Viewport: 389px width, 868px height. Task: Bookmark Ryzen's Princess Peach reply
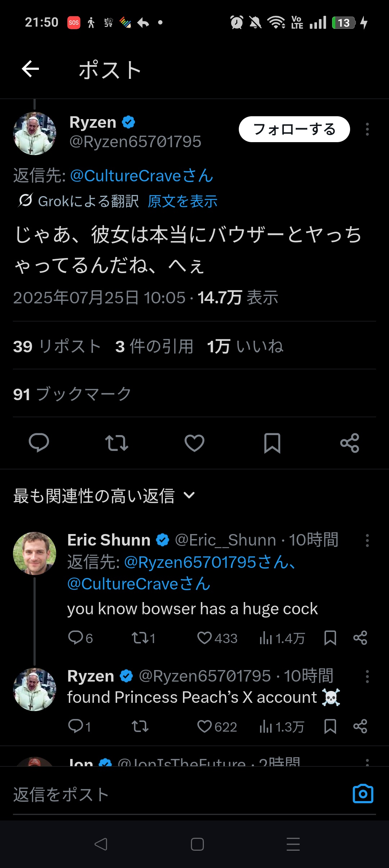click(x=330, y=727)
